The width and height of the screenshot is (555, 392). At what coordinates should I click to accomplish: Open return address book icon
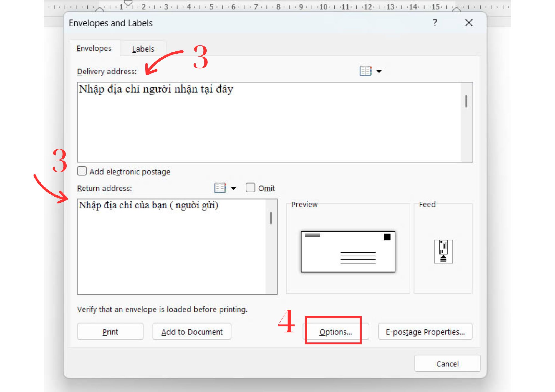pyautogui.click(x=220, y=188)
